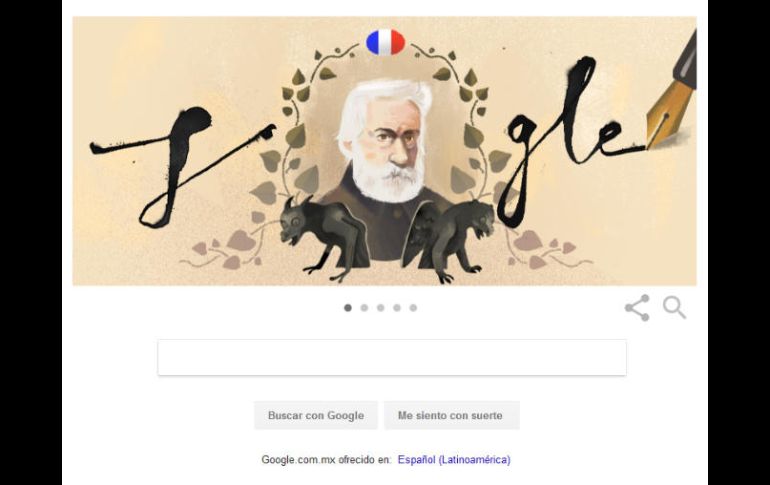Open the Español (Latinoamérica) language link
Image resolution: width=770 pixels, height=485 pixels.
pyautogui.click(x=454, y=460)
